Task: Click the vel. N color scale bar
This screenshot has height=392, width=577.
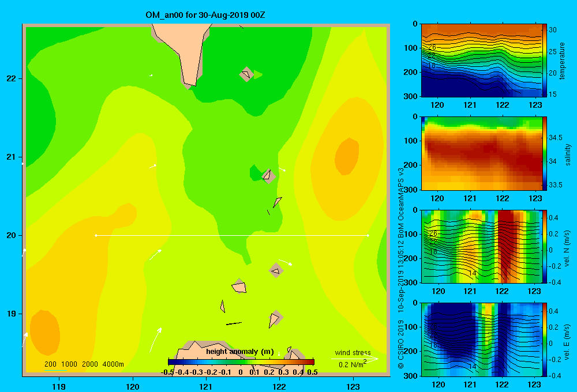Action: coord(545,246)
